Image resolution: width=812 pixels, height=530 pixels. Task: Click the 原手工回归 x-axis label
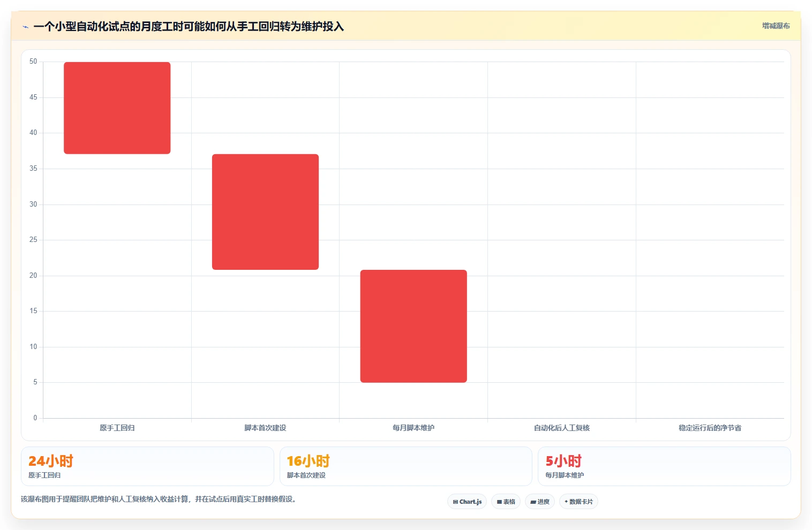click(x=117, y=428)
